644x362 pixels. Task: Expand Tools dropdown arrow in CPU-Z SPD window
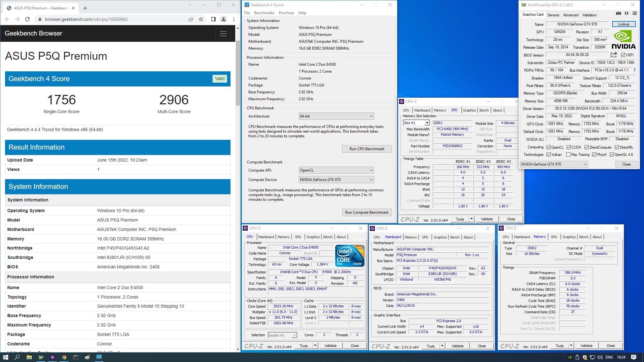(x=471, y=219)
